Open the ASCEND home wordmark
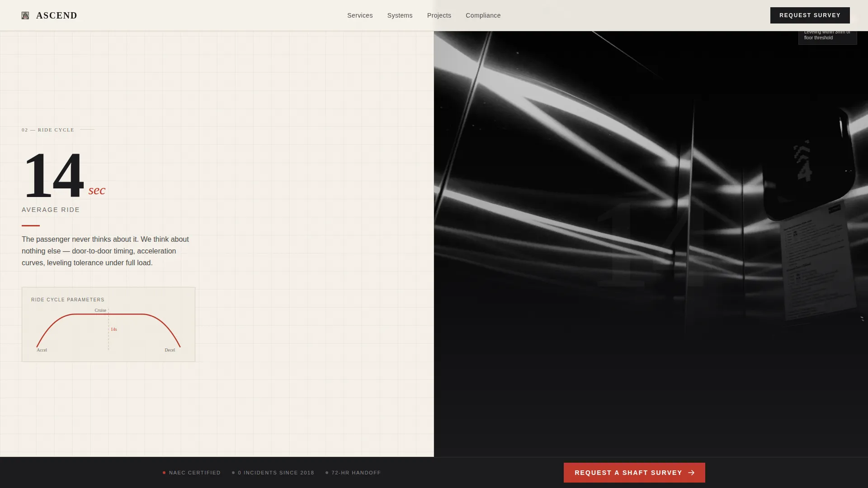This screenshot has height=488, width=868. point(57,15)
